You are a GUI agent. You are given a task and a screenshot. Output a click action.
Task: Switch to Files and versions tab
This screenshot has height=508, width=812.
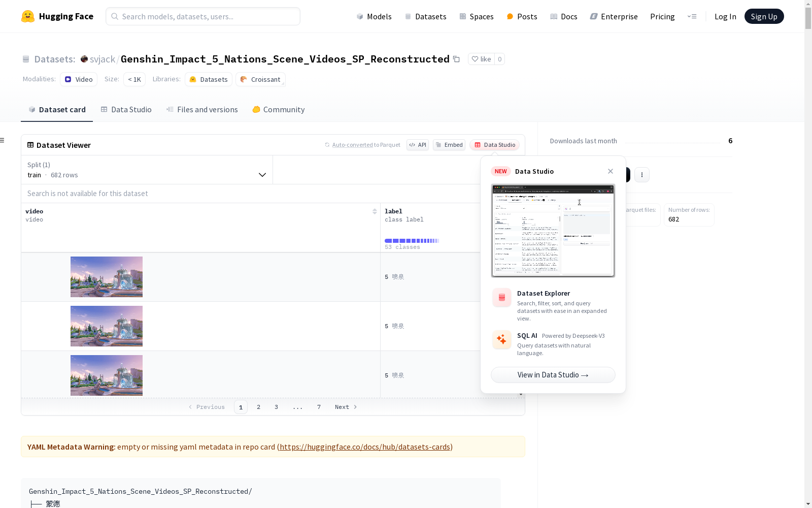202,110
